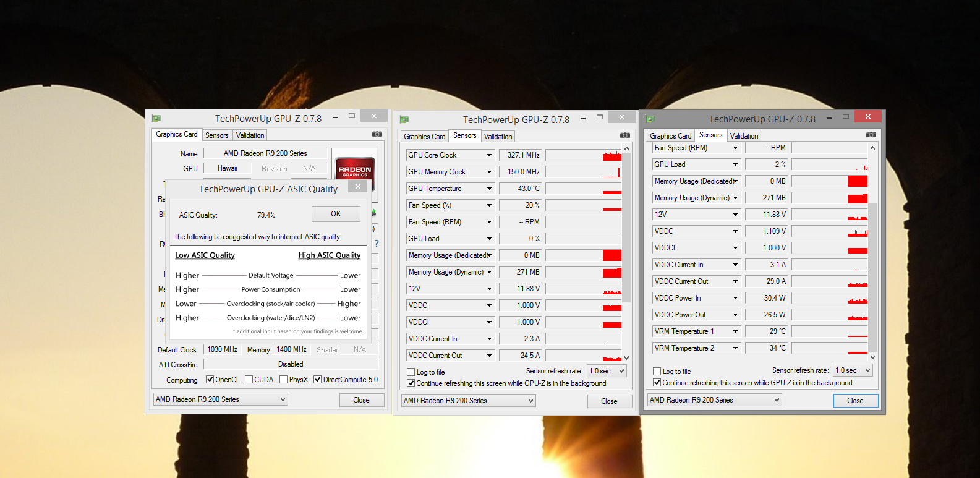Screen dimensions: 980x478
Task: Click the GPU field showing Hawaii
Action: 227,168
